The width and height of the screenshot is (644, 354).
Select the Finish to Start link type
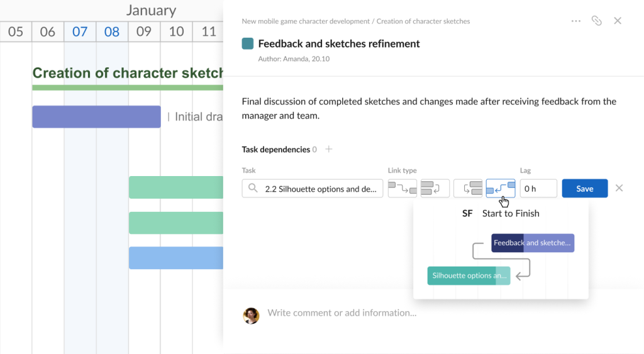tap(402, 189)
